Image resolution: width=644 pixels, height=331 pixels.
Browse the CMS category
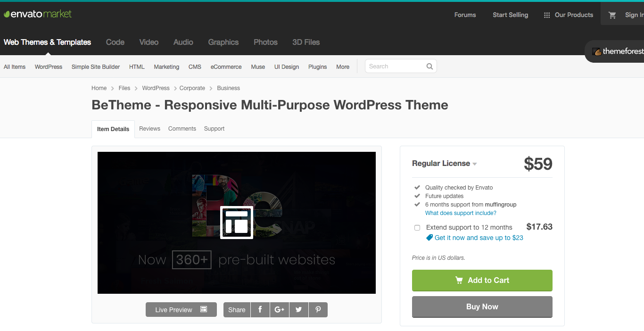195,67
